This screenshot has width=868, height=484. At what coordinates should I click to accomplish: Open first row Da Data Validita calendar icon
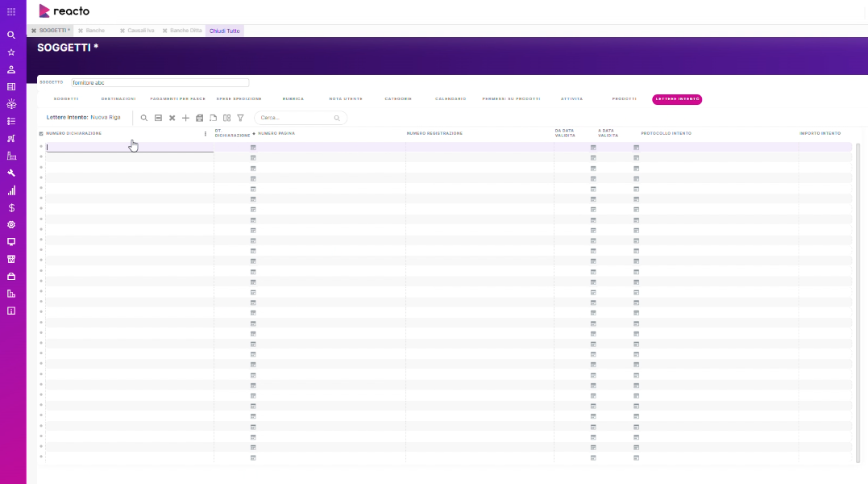pyautogui.click(x=593, y=148)
